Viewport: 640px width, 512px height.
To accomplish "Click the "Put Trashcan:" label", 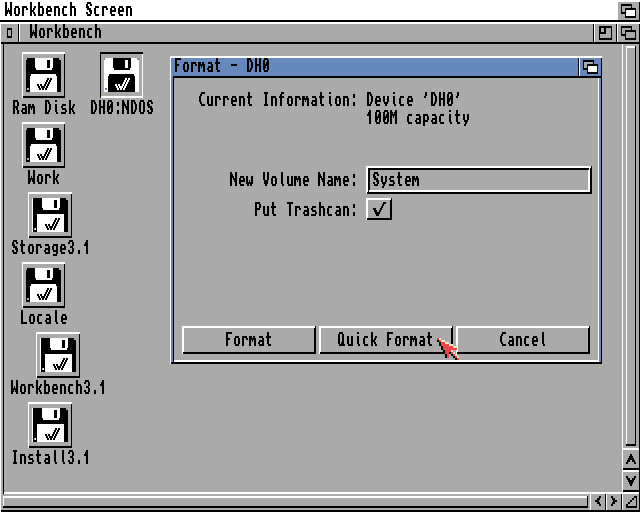I will coord(305,209).
